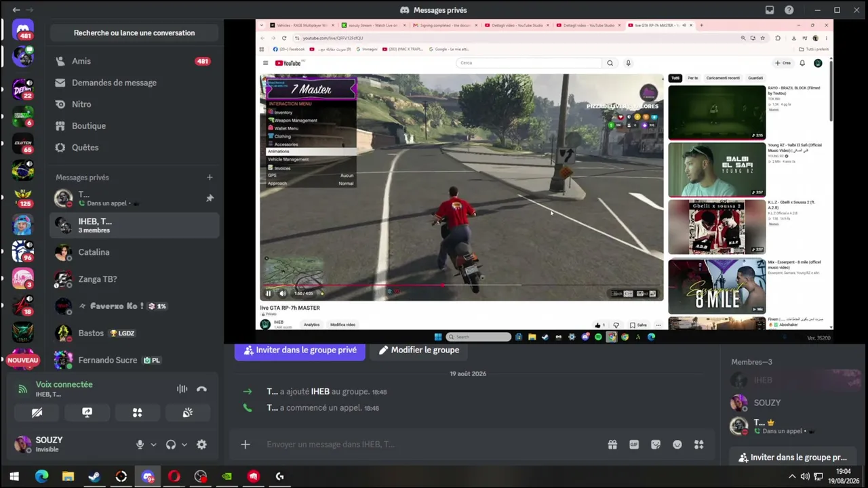The image size is (868, 488).
Task: Open the Catalina conversation
Action: pos(134,252)
